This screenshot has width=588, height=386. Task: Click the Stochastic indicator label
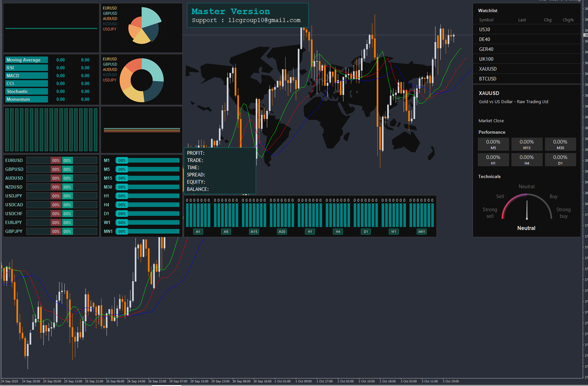[x=26, y=91]
